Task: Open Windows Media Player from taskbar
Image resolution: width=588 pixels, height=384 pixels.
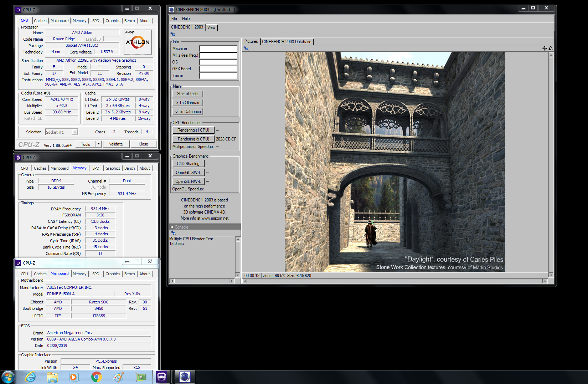Action: tap(74, 377)
